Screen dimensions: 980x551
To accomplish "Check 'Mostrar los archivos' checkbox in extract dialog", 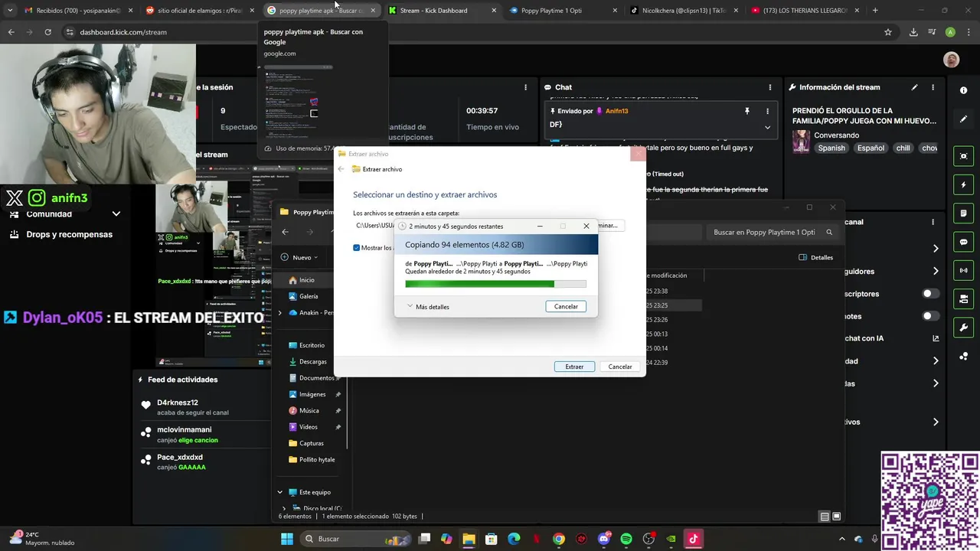I will click(357, 248).
